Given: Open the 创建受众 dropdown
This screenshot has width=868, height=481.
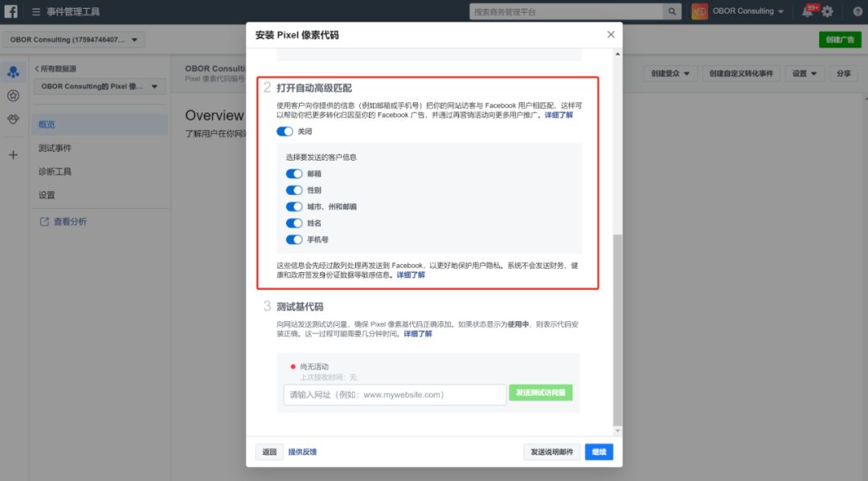Looking at the screenshot, I should [x=669, y=74].
